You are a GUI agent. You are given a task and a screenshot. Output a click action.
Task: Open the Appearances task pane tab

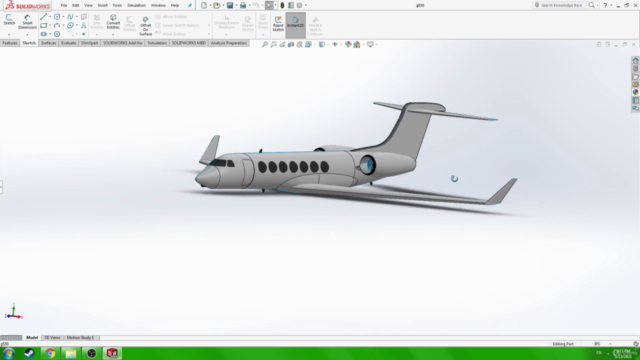[636, 92]
